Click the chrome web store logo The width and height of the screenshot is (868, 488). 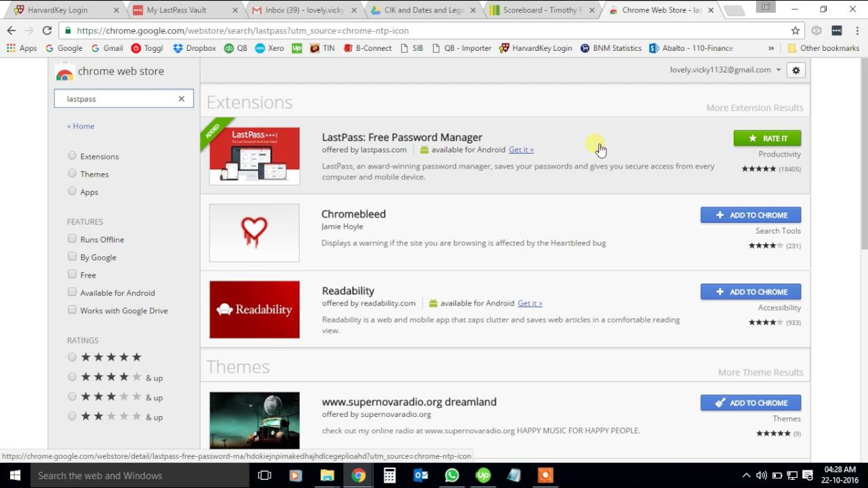coord(110,72)
